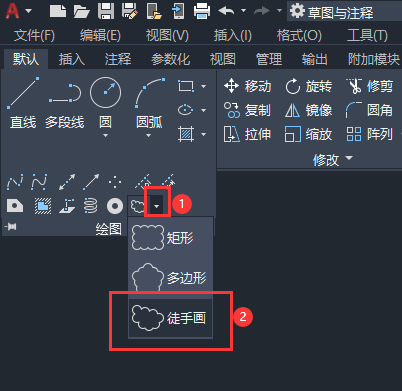The width and height of the screenshot is (402, 391).
Task: Click the 移动 move tool
Action: pyautogui.click(x=247, y=86)
